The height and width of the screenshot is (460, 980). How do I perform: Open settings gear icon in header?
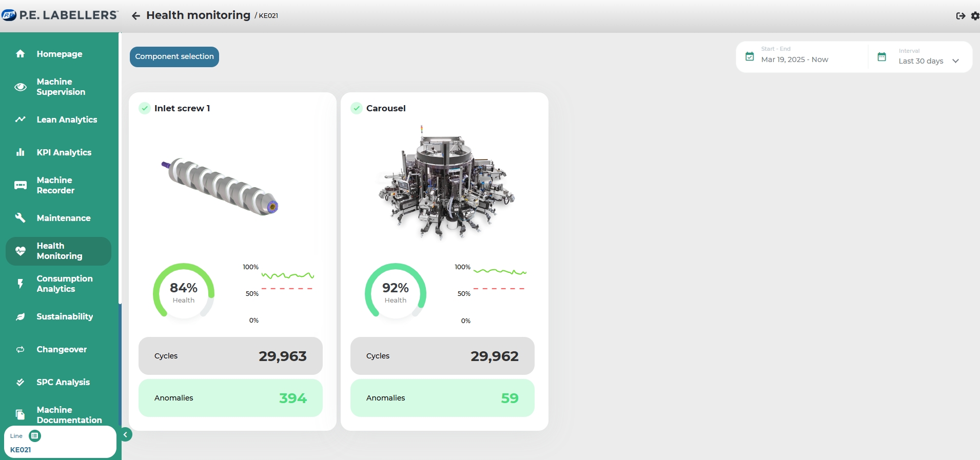click(975, 16)
